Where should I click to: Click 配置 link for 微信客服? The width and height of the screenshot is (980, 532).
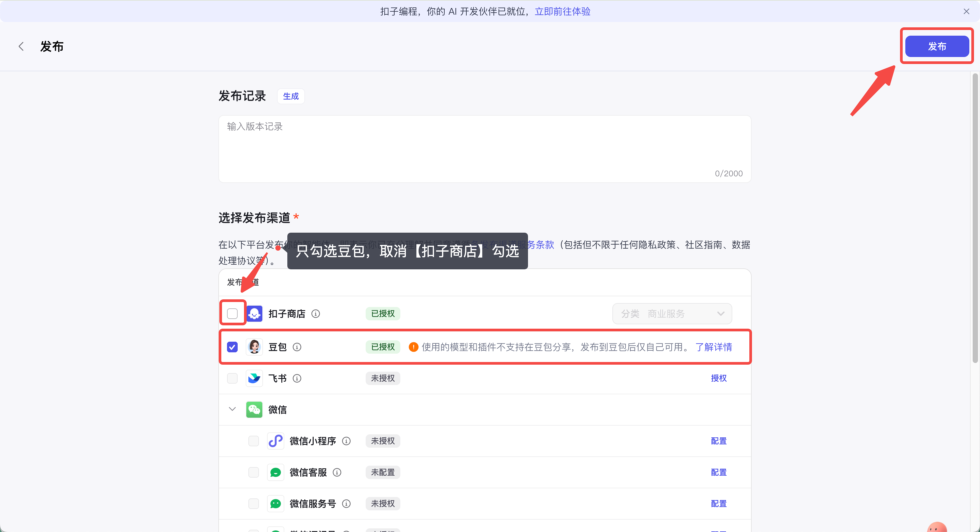point(719,472)
